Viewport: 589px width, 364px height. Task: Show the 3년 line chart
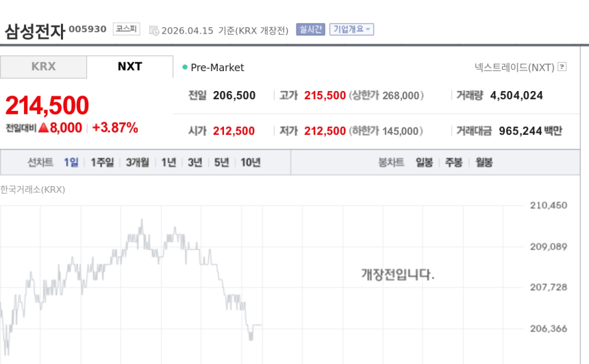coord(195,162)
